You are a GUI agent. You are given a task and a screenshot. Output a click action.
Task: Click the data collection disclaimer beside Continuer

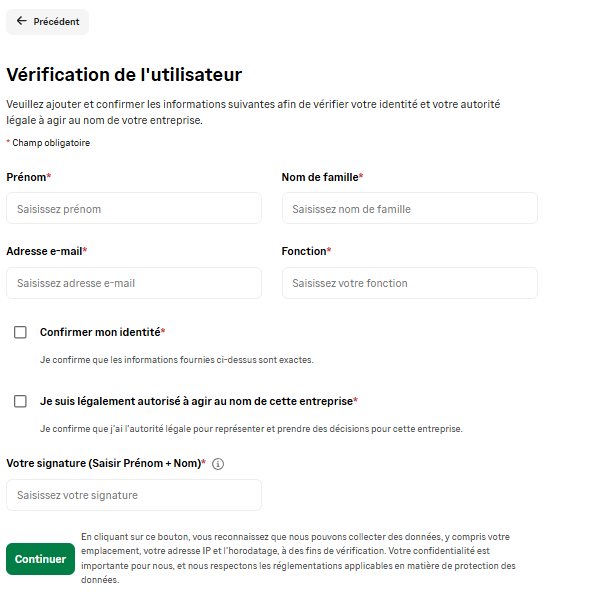pos(298,558)
